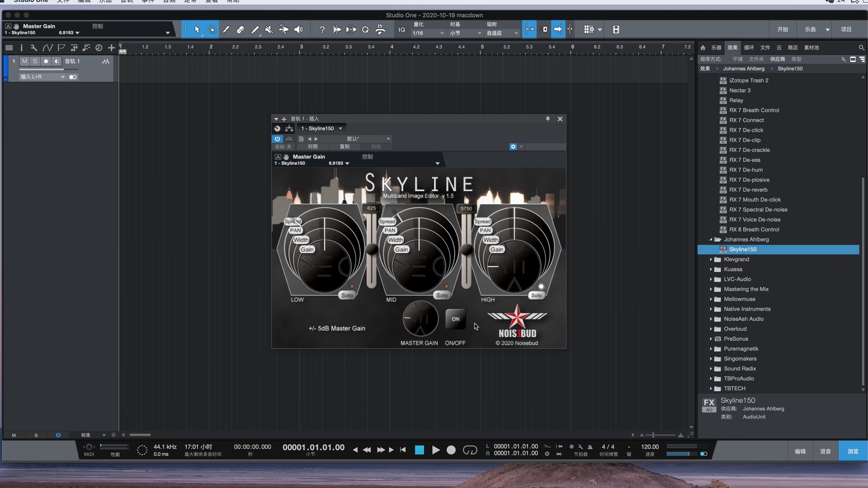
Task: Click the Play button in transport
Action: (435, 450)
